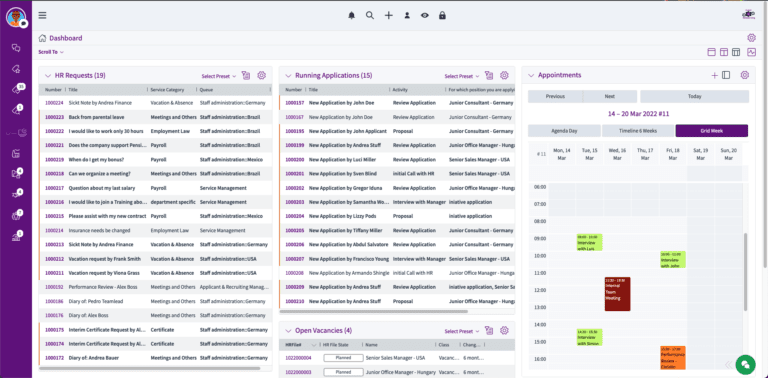The image size is (768, 378).
Task: Open green Interview with John appointment
Action: (x=672, y=260)
